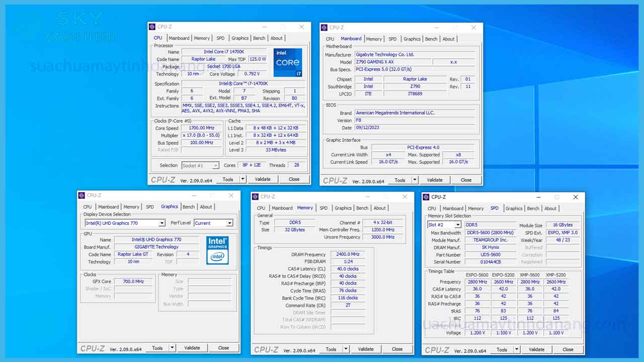This screenshot has width=644, height=362.
Task: Open the About tab in Mainboard window
Action: 449,39
